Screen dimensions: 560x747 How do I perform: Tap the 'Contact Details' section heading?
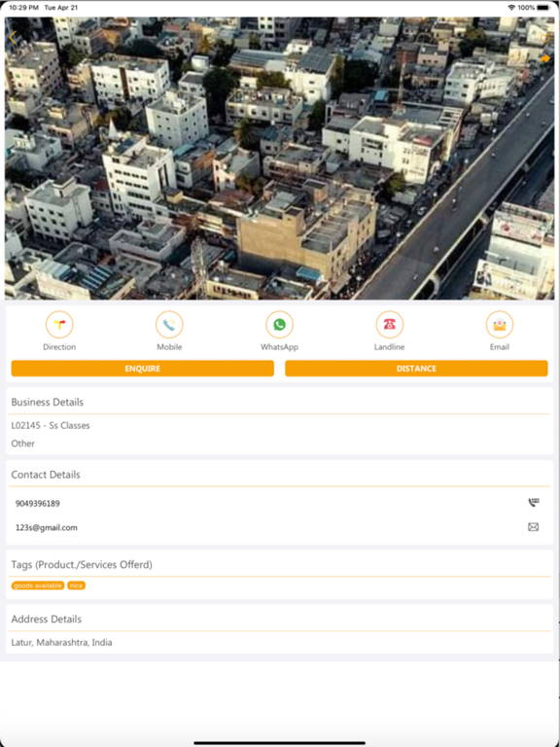coord(46,475)
